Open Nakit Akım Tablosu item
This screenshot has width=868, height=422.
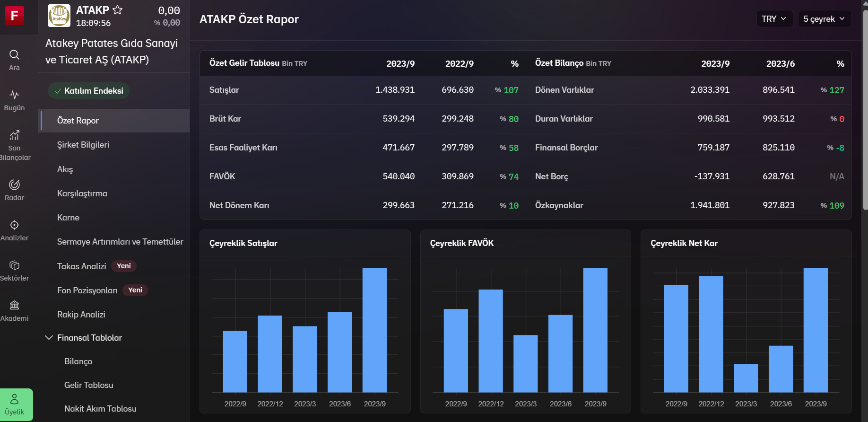coord(100,409)
